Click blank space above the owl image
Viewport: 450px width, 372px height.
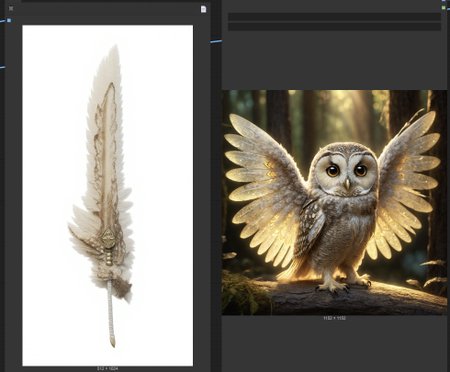(x=334, y=60)
